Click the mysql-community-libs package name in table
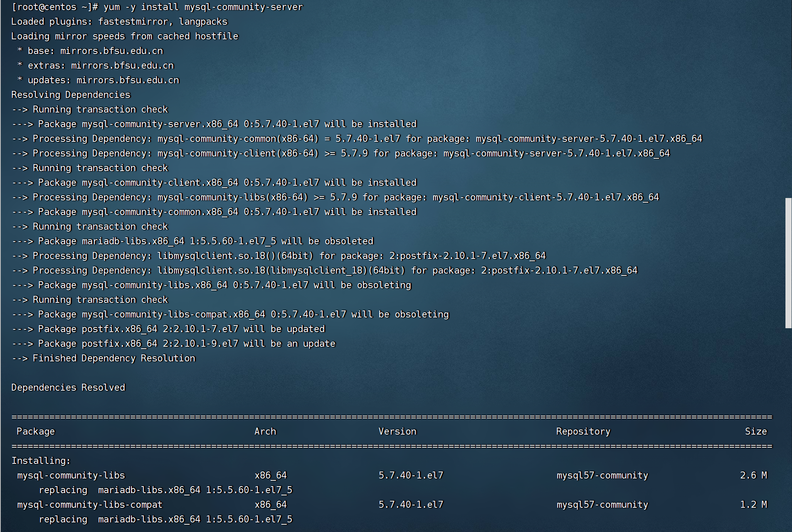 (71, 475)
